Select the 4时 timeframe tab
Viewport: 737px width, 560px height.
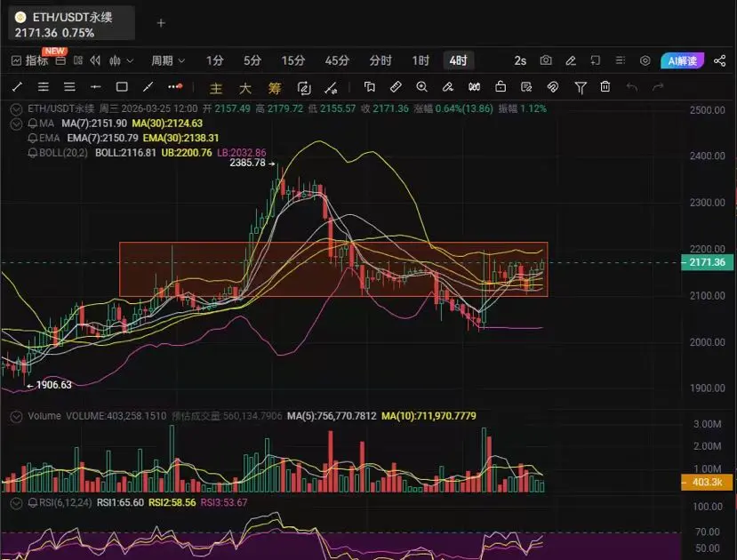click(458, 60)
